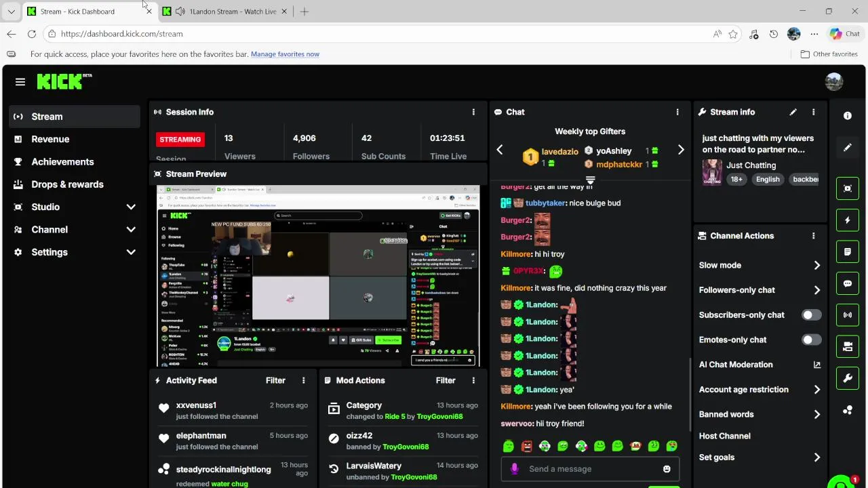Filter the Activity Feed
This screenshot has width=868, height=488.
click(275, 380)
